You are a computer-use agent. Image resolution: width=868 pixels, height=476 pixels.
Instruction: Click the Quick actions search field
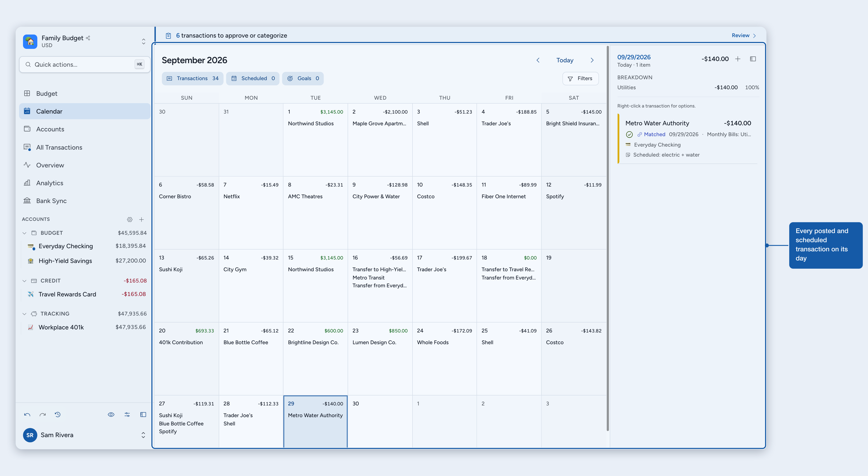point(85,64)
